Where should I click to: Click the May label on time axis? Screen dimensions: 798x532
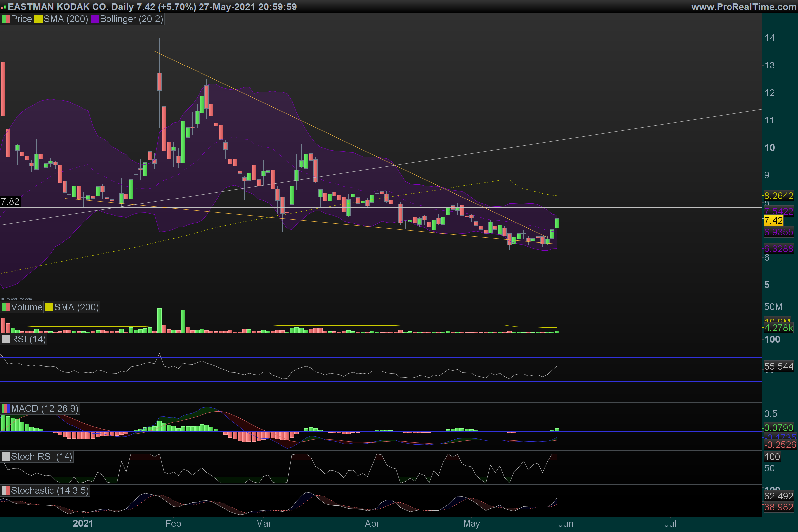pyautogui.click(x=471, y=523)
